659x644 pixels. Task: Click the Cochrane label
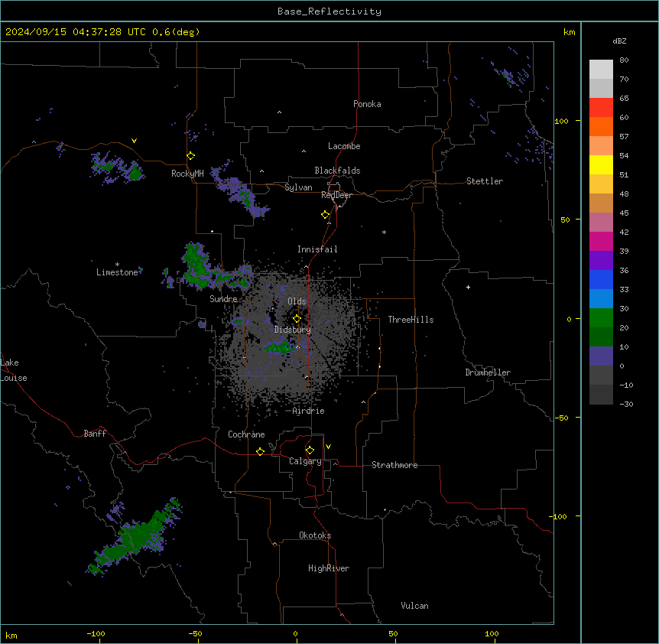click(246, 434)
